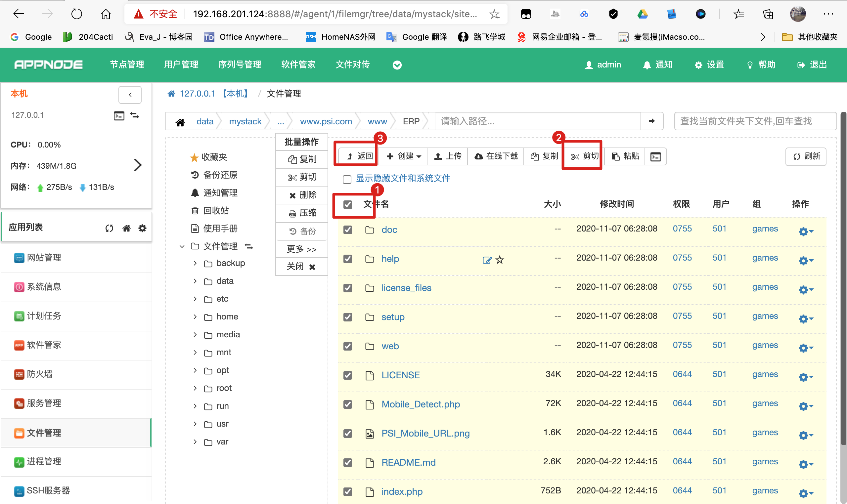Select 防火墙 in the app sidebar
This screenshot has height=504, width=847.
click(39, 374)
